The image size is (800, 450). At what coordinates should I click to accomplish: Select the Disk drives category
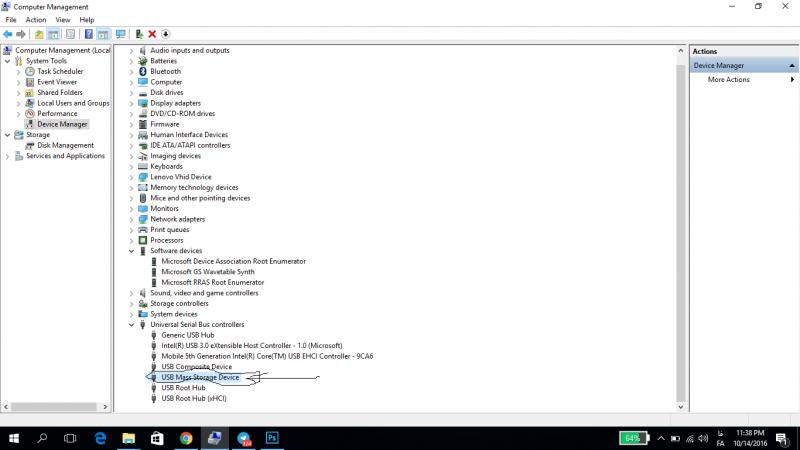[x=166, y=92]
